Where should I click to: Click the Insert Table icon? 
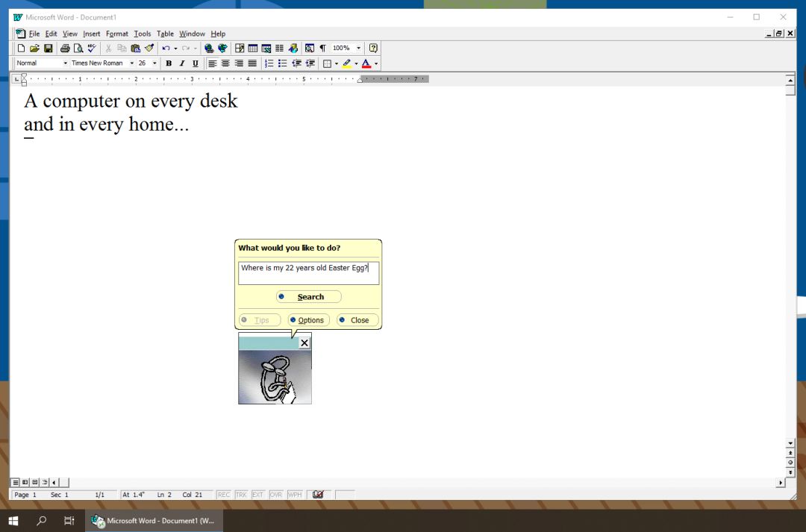tap(253, 48)
